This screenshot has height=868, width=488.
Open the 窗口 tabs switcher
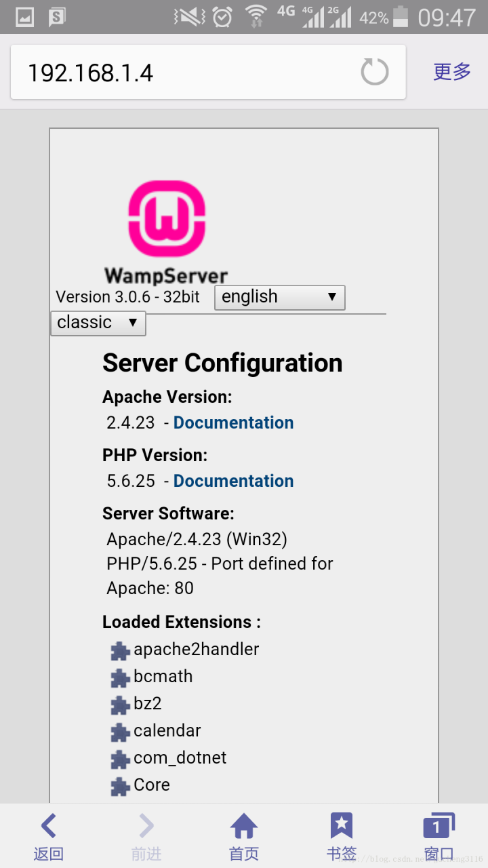pyautogui.click(x=439, y=837)
